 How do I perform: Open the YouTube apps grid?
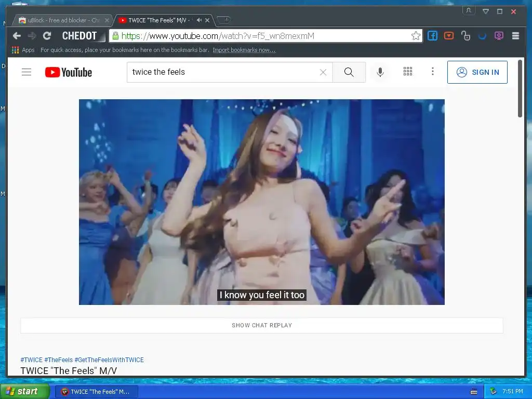tap(407, 71)
